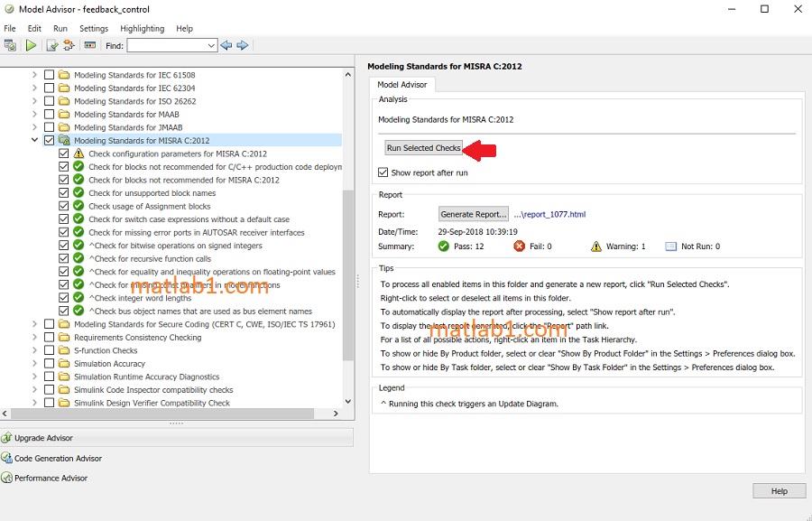Collapse Modeling Standards for MISRA C:2012 folder
The image size is (812, 521).
pos(34,140)
